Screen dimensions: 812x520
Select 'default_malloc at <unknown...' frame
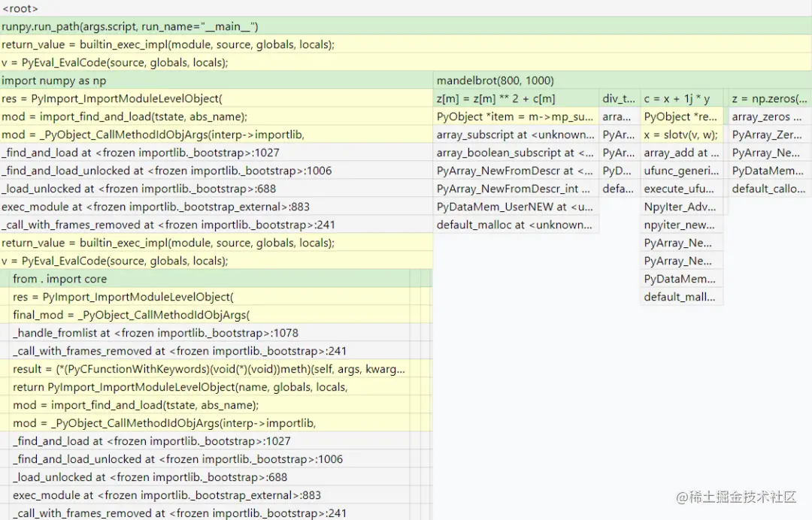pos(516,225)
